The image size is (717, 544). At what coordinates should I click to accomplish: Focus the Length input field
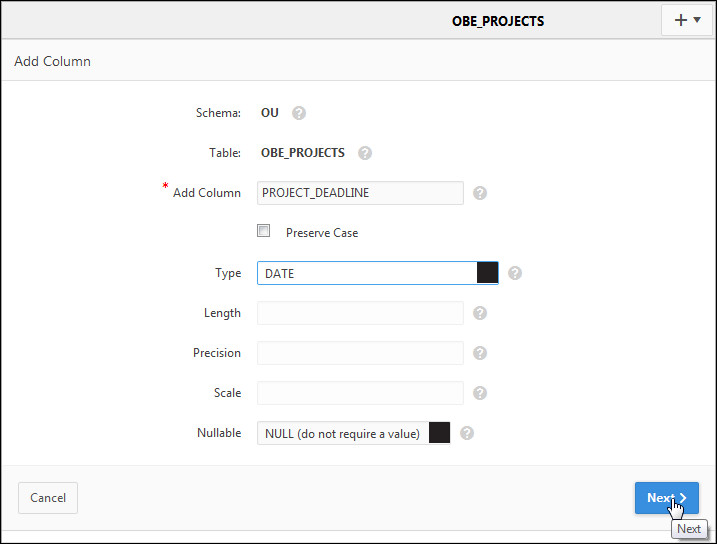click(360, 313)
